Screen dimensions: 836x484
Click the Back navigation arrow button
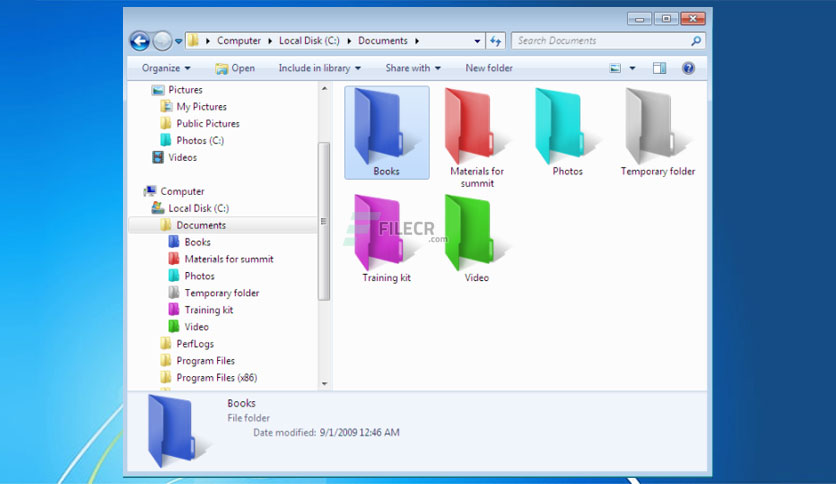coord(140,41)
